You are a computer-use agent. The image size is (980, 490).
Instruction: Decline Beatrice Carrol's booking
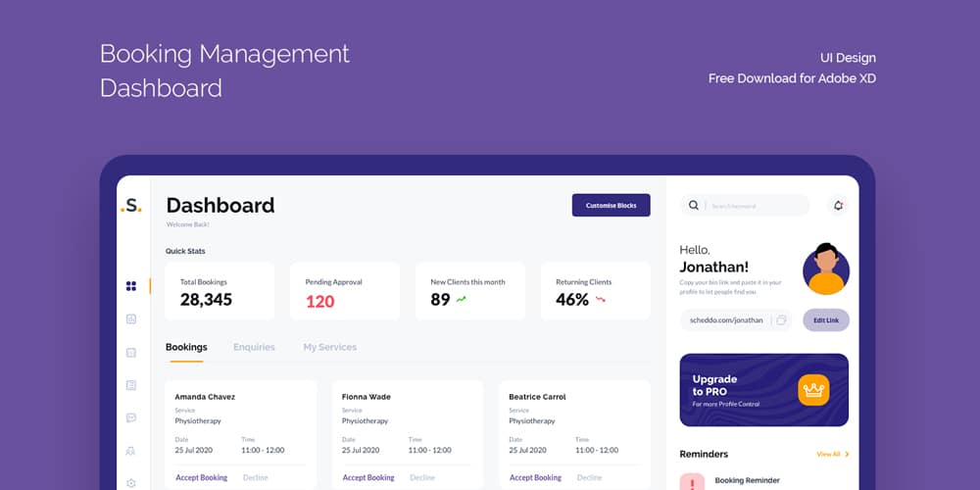pyautogui.click(x=589, y=477)
